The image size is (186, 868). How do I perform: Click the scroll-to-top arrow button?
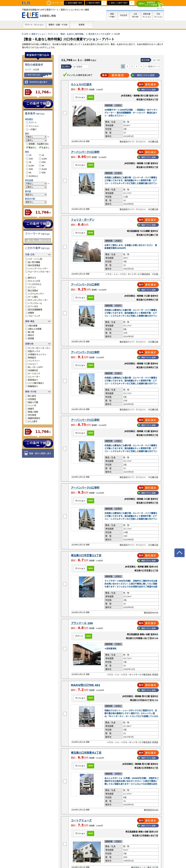pos(179,553)
